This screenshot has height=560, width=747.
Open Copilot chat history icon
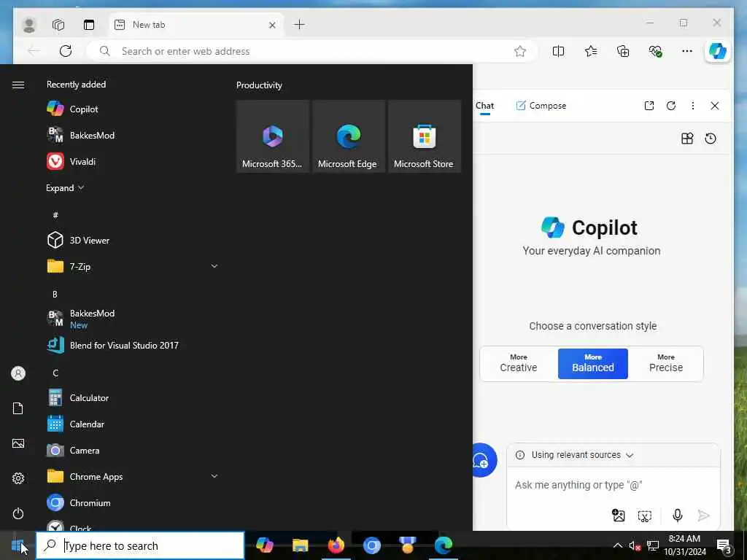point(711,139)
